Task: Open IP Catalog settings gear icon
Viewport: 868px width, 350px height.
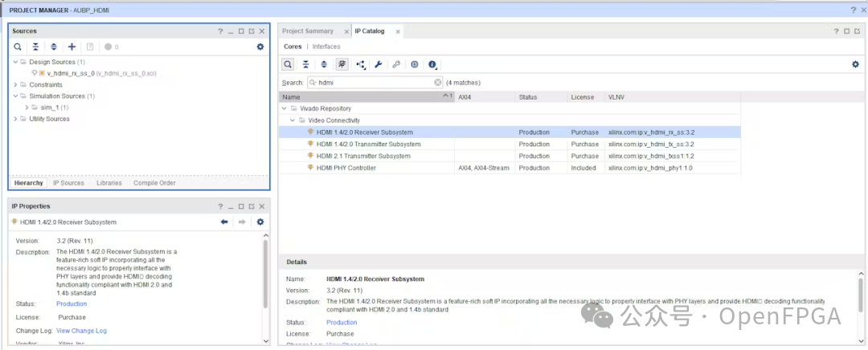Action: coord(855,64)
